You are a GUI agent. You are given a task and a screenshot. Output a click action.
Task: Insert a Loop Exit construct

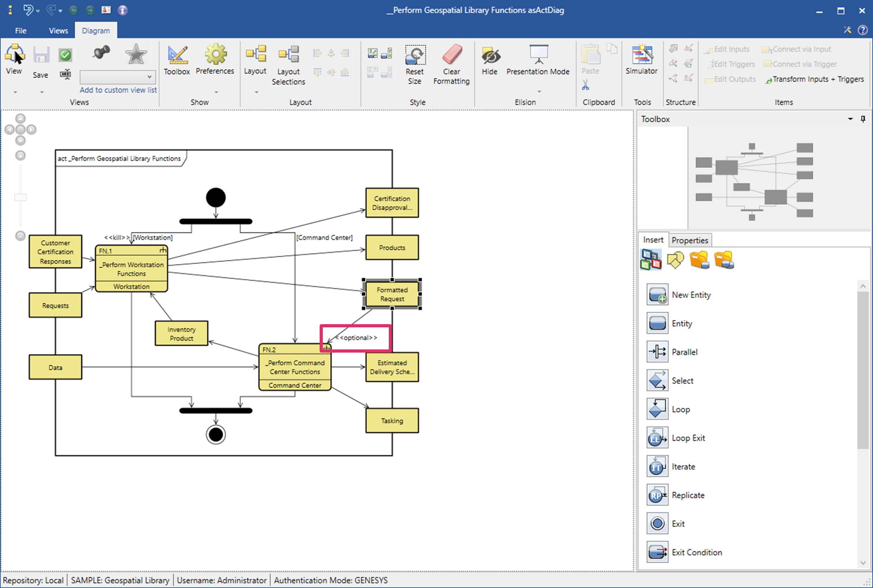(x=657, y=437)
